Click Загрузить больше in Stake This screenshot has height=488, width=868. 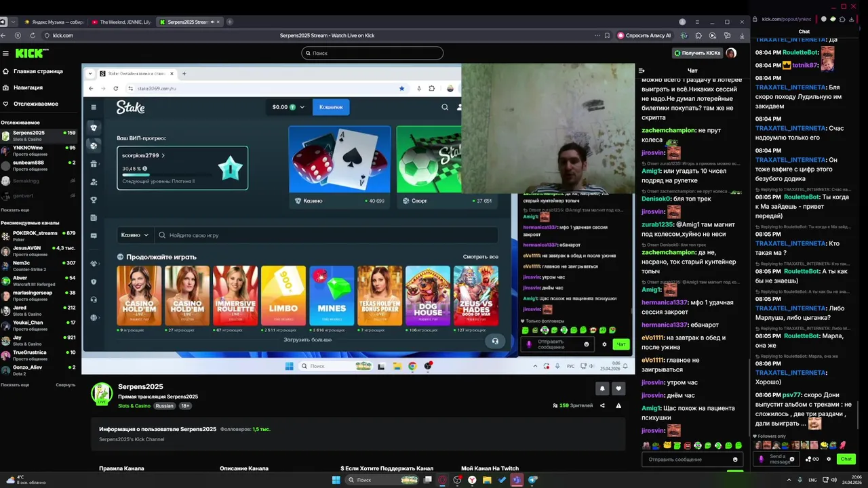(x=307, y=340)
